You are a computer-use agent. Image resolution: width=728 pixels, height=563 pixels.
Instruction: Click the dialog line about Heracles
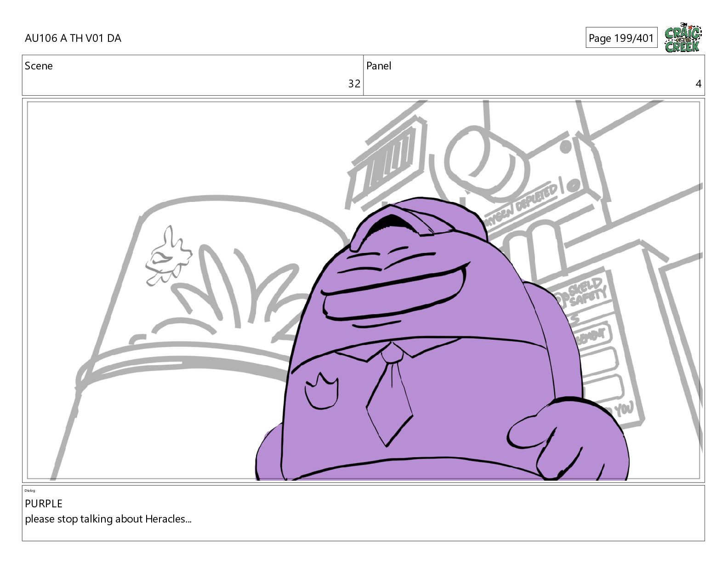108,519
